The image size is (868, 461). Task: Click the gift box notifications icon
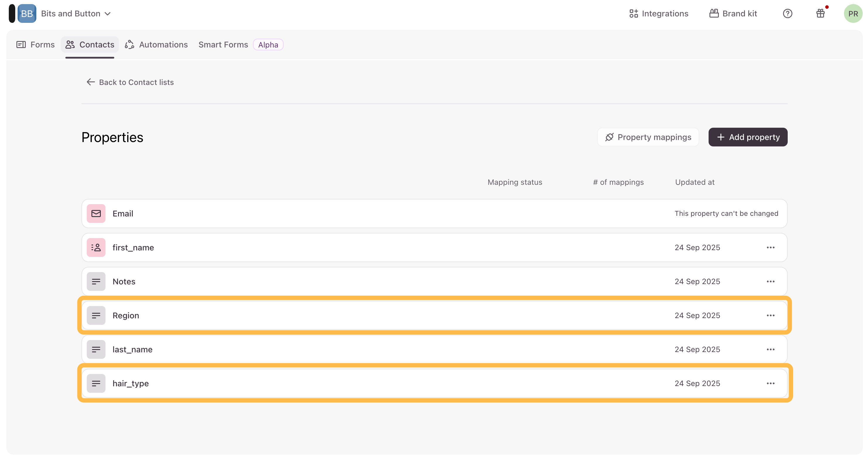[x=820, y=13]
